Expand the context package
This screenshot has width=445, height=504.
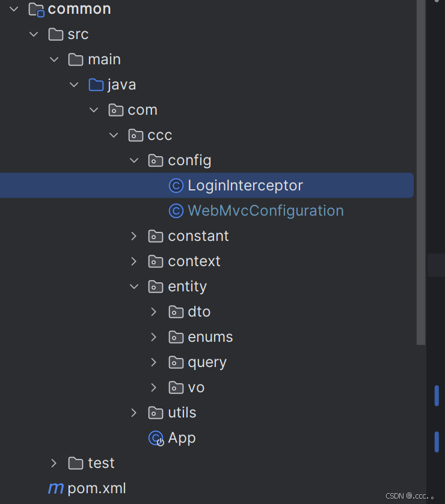134,261
